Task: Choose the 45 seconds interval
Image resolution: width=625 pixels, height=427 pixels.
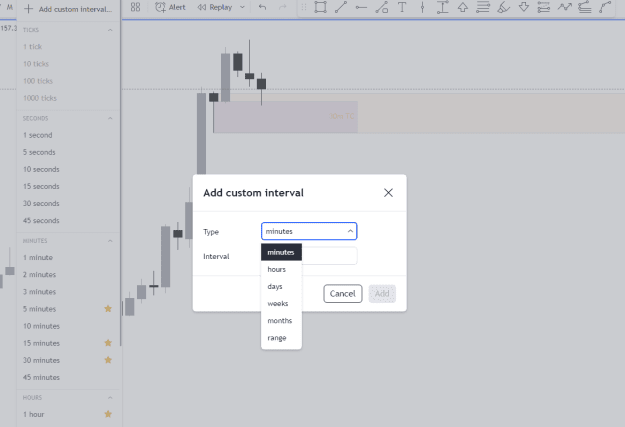Action: click(68, 221)
